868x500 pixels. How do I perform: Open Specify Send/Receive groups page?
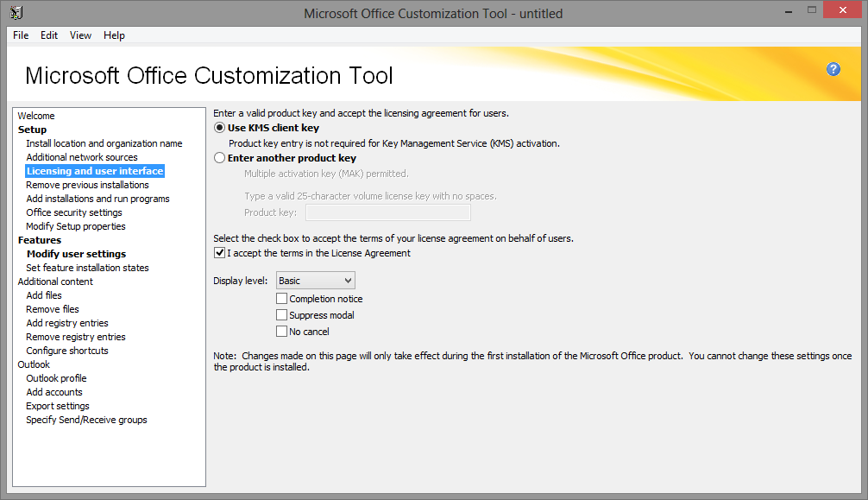[x=86, y=421]
